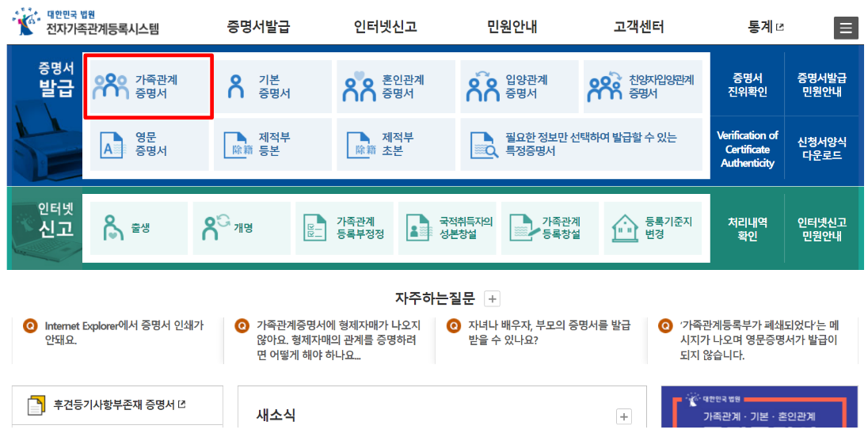
Task: Click the family relation certificate people icon
Action: [110, 87]
